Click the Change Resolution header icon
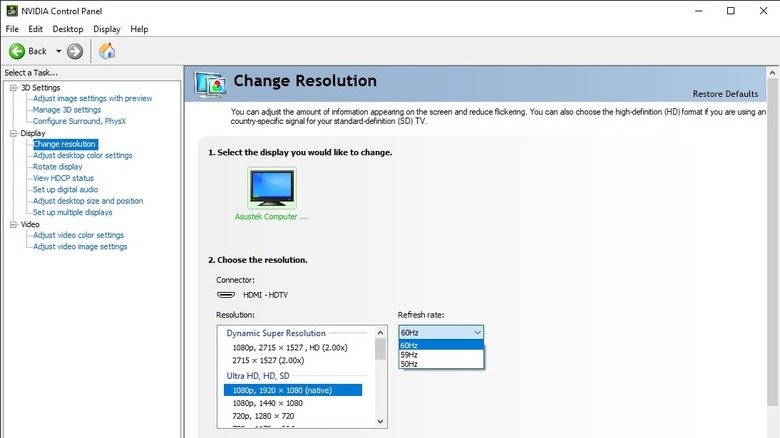780x438 pixels. 210,85
